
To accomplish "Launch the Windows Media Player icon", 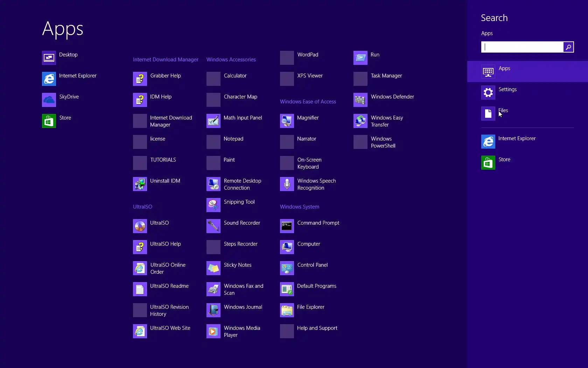I will (213, 331).
